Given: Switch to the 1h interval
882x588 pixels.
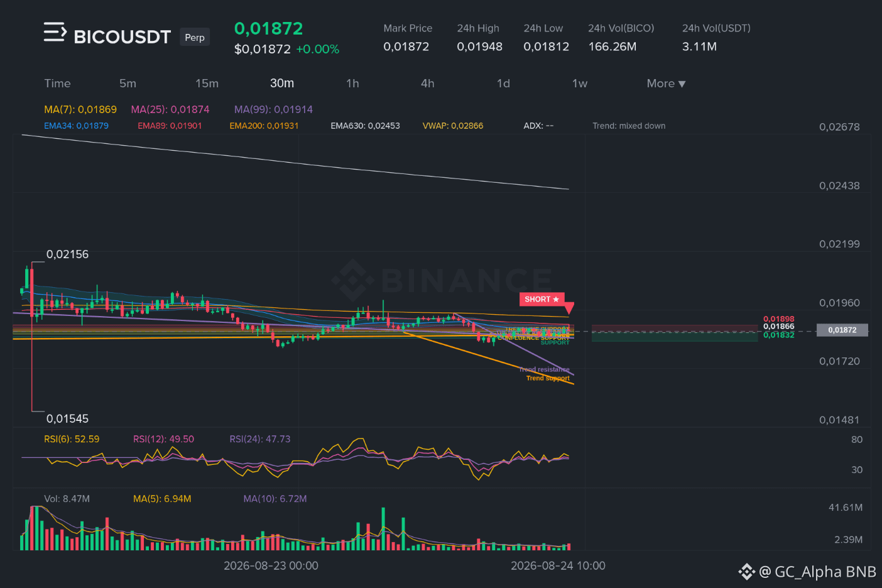Looking at the screenshot, I should (x=352, y=84).
